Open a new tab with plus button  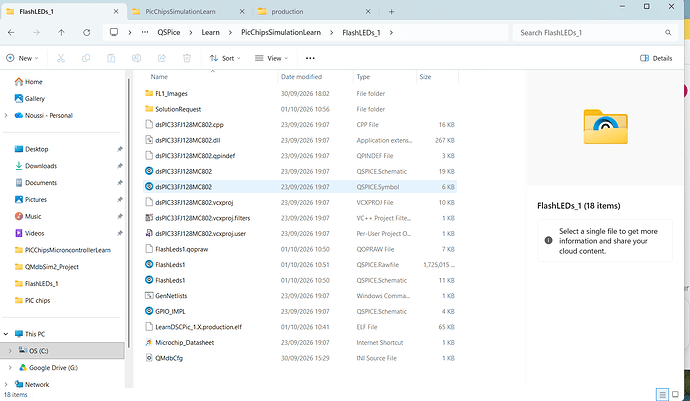coord(391,12)
